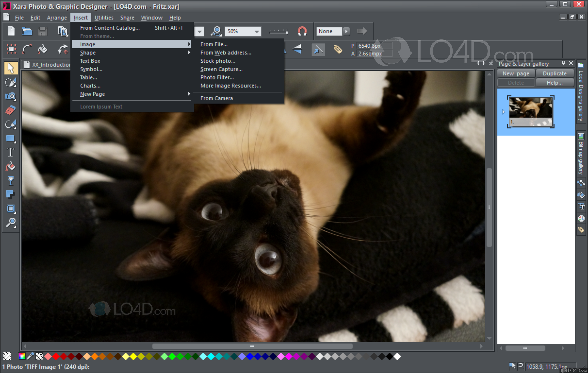Image resolution: width=588 pixels, height=373 pixels.
Task: Click the Help... button in gallery
Action: pyautogui.click(x=555, y=83)
